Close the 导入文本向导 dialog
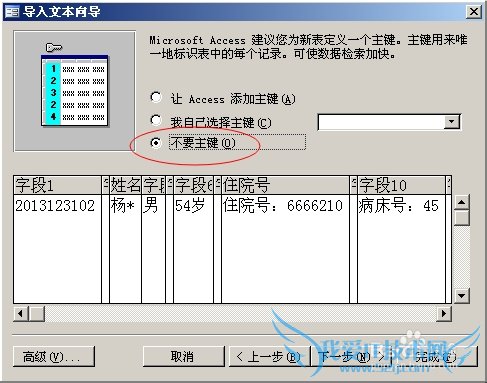 click(x=473, y=12)
